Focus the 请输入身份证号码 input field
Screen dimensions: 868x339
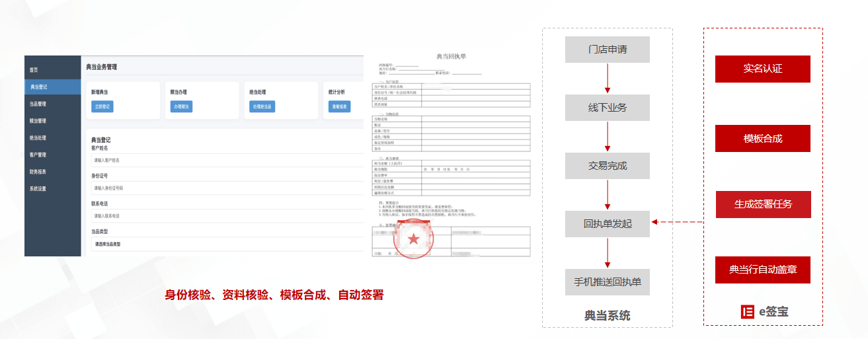click(227, 188)
